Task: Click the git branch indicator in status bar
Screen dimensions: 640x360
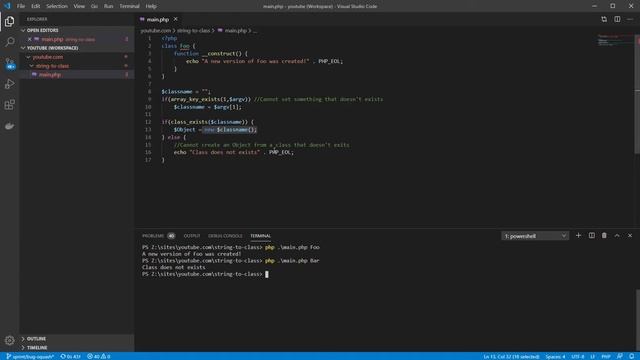Action: coord(30,356)
